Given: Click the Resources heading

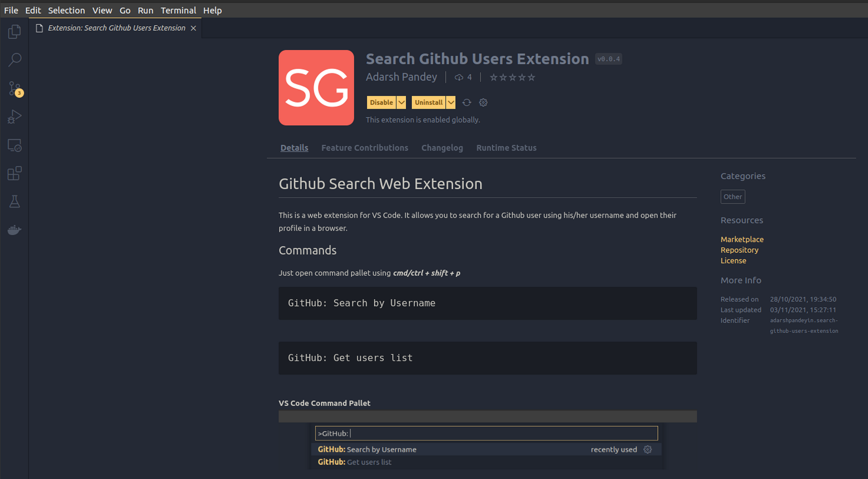Looking at the screenshot, I should tap(742, 220).
